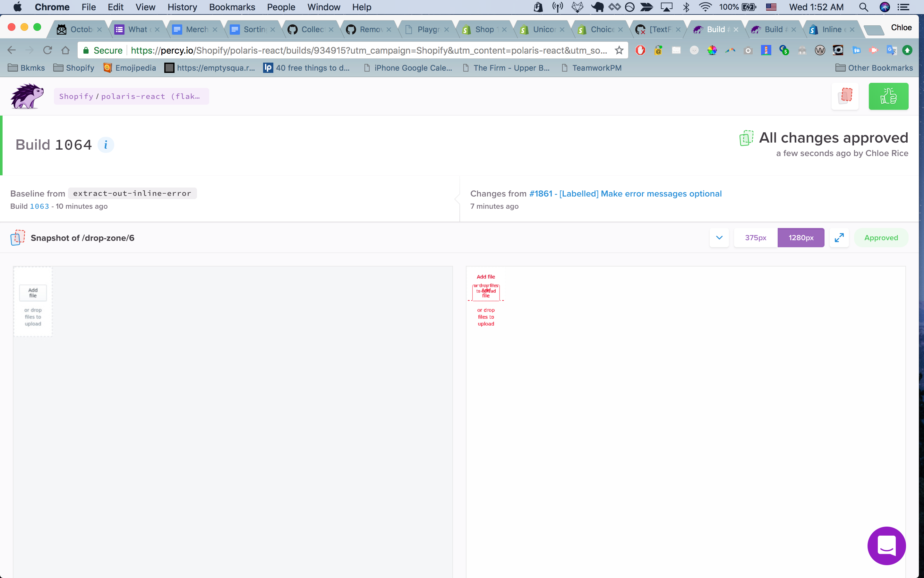Open the snapshot in fullscreen view
Image resolution: width=924 pixels, height=578 pixels.
pos(839,238)
